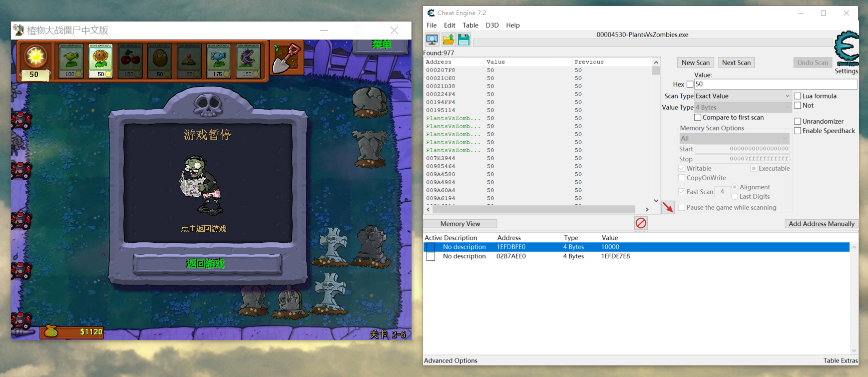Viewport: 868px width, 377px height.
Task: Open Advanced Options
Action: (451, 360)
